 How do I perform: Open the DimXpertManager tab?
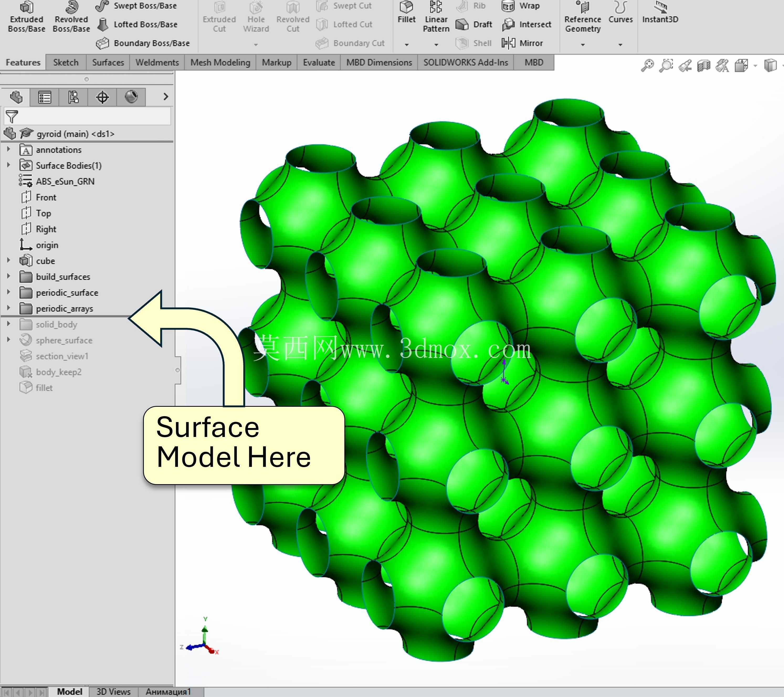[102, 97]
